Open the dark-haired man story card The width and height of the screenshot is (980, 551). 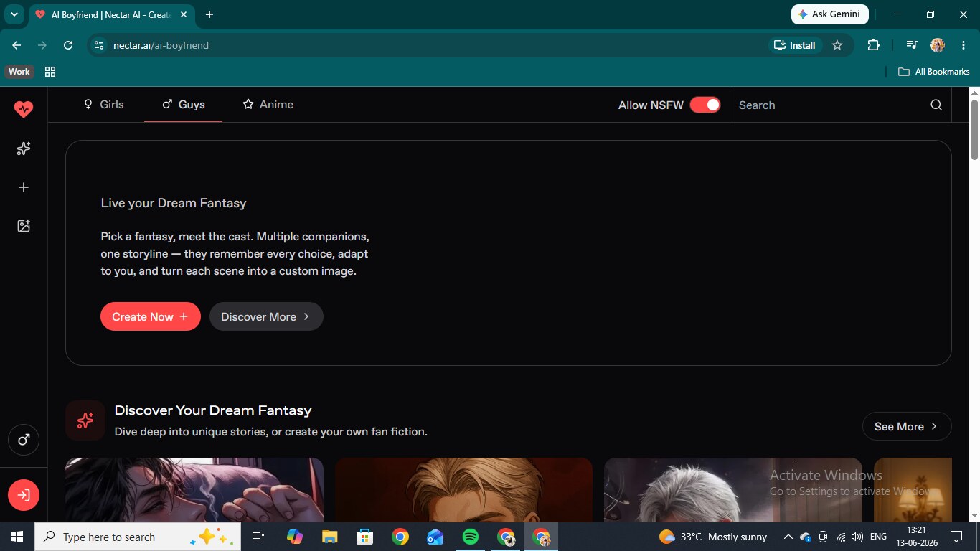pyautogui.click(x=194, y=490)
